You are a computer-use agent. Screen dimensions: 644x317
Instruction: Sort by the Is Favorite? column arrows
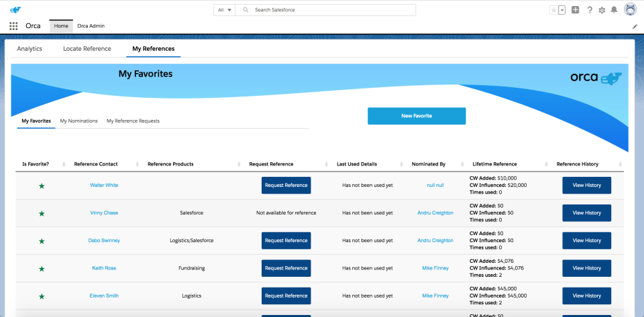click(x=64, y=164)
